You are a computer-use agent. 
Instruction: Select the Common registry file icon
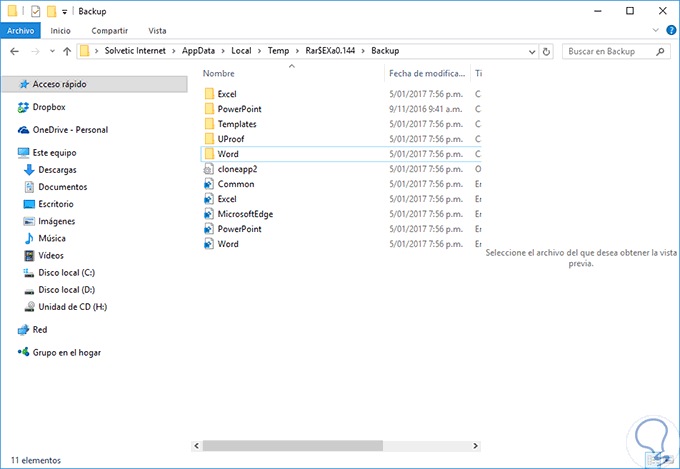[x=209, y=184]
